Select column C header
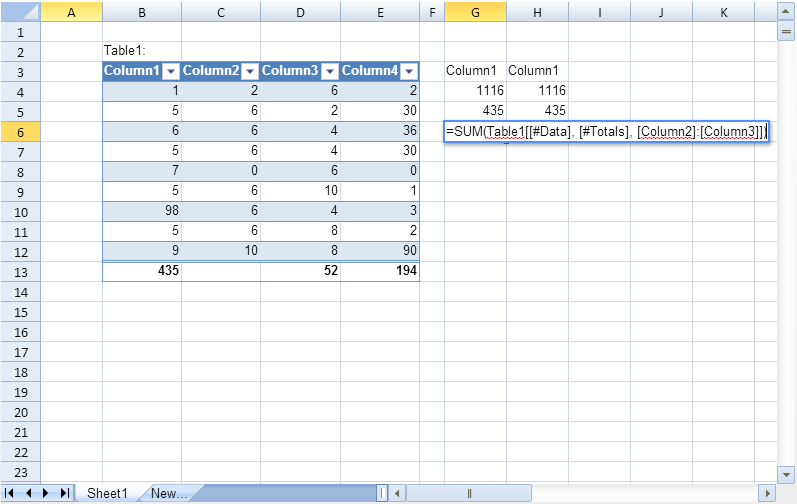The image size is (797, 504). tap(221, 12)
